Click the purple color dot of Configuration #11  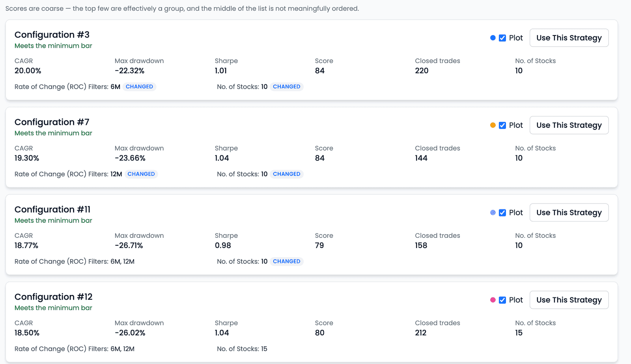tap(493, 213)
